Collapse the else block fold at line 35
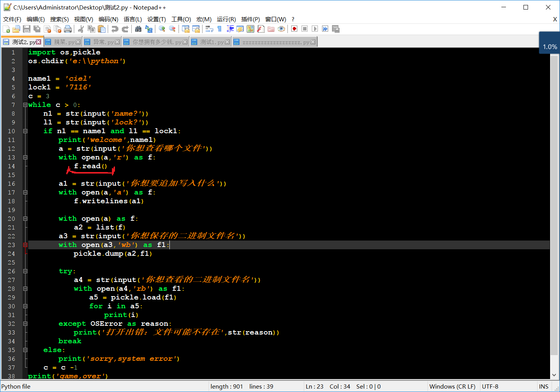 pyautogui.click(x=25, y=350)
